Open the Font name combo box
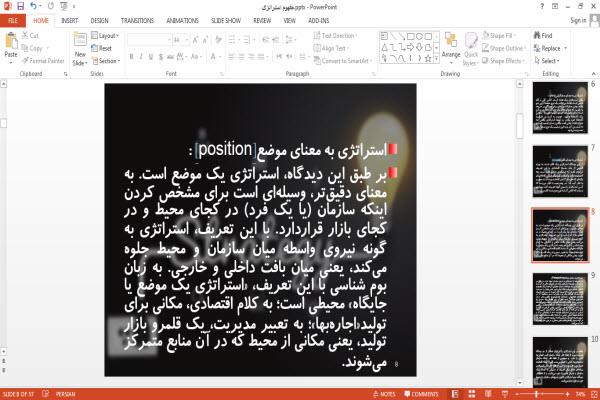The width and height of the screenshot is (600, 400). (149, 40)
